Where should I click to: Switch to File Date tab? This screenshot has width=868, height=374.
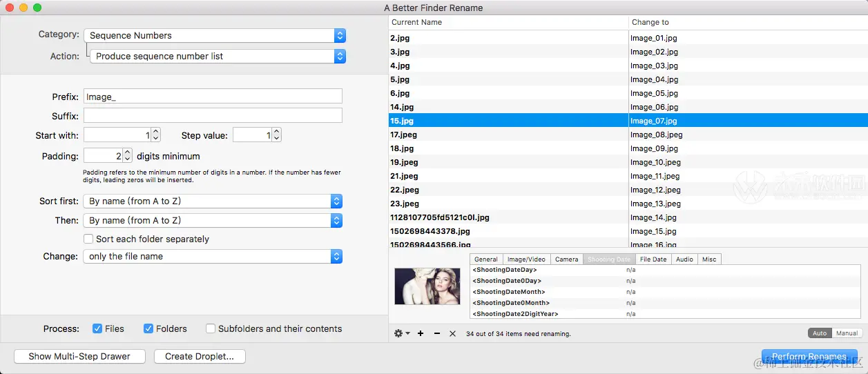(x=653, y=259)
